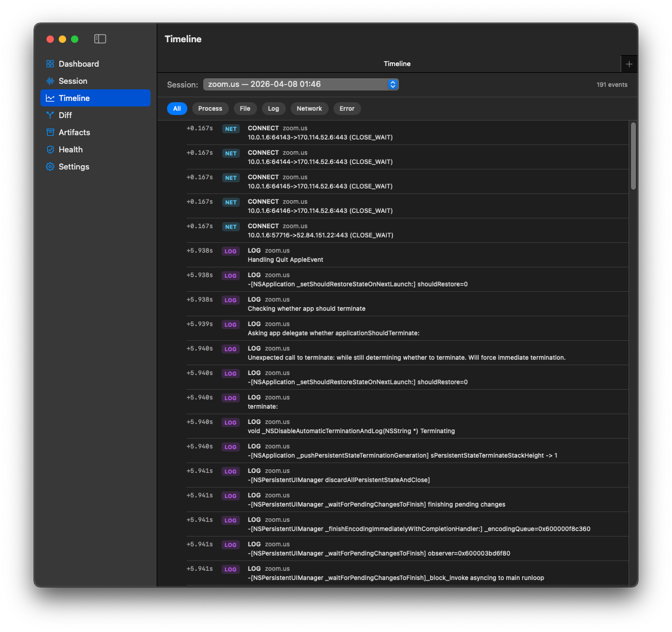Select the Session waveform icon in sidebar
The width and height of the screenshot is (672, 632).
(50, 81)
